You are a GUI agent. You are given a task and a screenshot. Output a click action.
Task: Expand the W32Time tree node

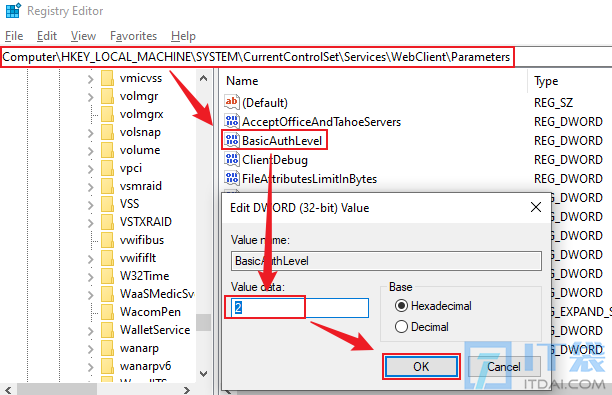(x=91, y=277)
